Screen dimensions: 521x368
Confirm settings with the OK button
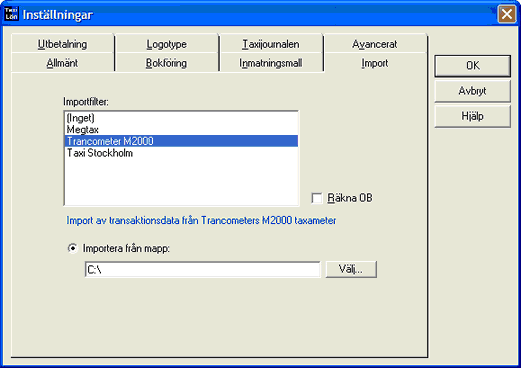coord(472,66)
